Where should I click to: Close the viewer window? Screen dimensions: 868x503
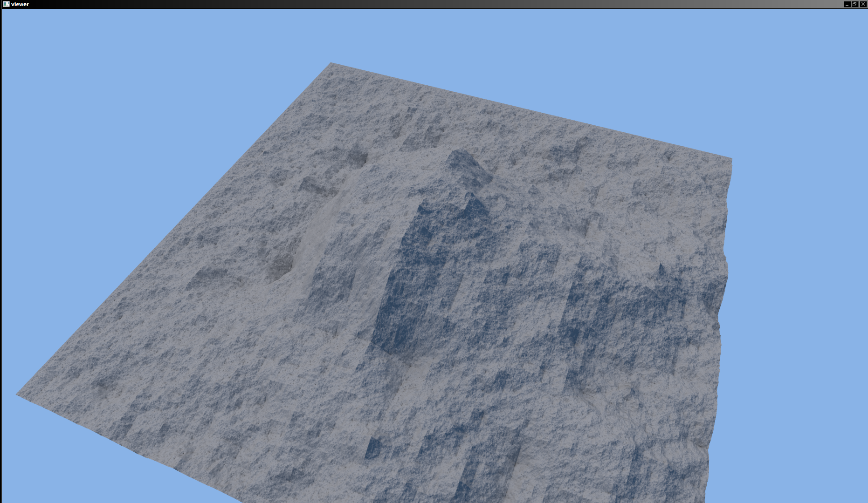[862, 4]
